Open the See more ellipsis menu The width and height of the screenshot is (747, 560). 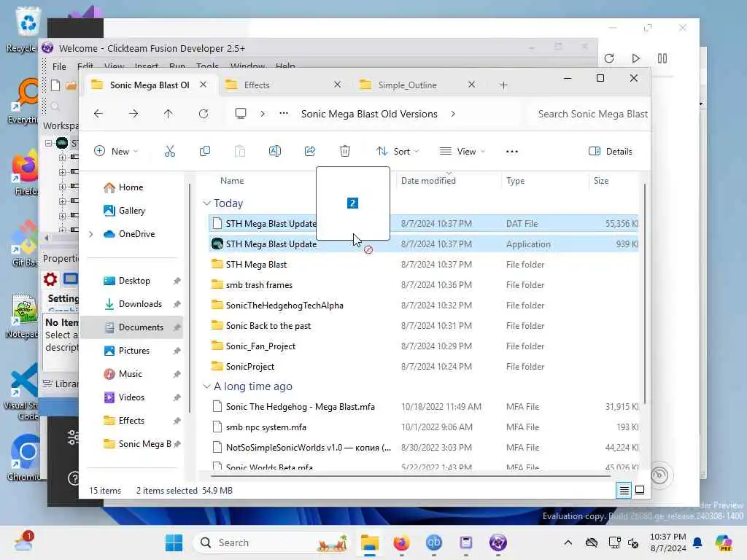tap(511, 152)
